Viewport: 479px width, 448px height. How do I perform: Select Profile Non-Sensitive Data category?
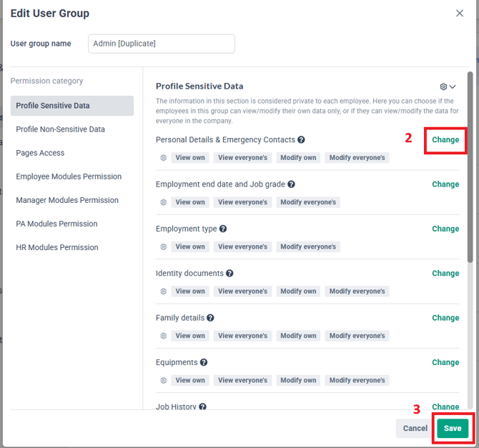tap(60, 129)
